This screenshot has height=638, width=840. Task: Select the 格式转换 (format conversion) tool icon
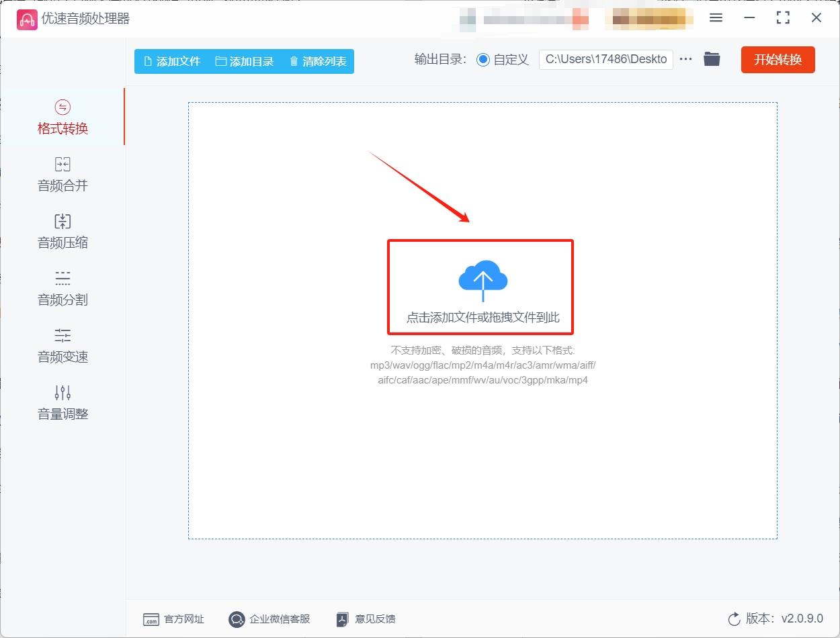(x=62, y=106)
